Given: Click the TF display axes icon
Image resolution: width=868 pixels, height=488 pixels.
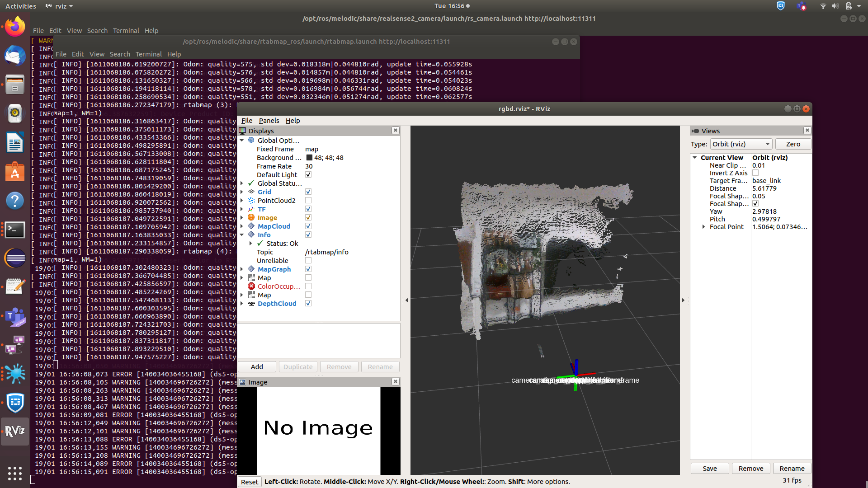Looking at the screenshot, I should (x=251, y=209).
